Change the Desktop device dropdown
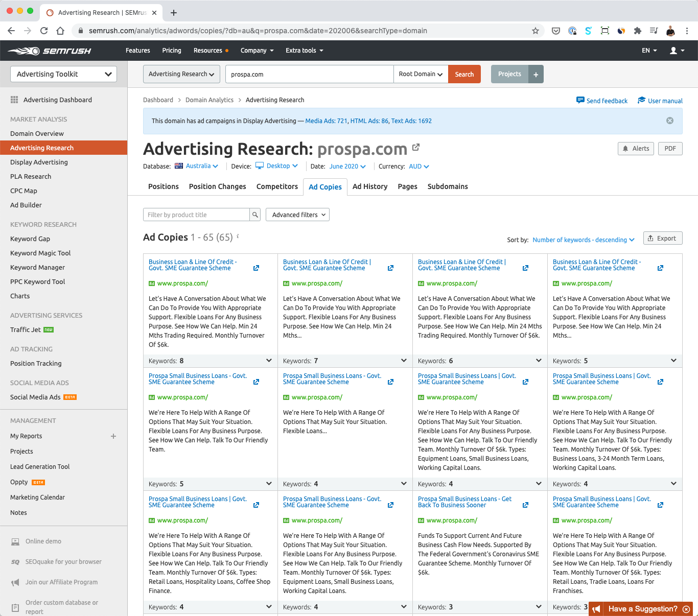 [276, 166]
